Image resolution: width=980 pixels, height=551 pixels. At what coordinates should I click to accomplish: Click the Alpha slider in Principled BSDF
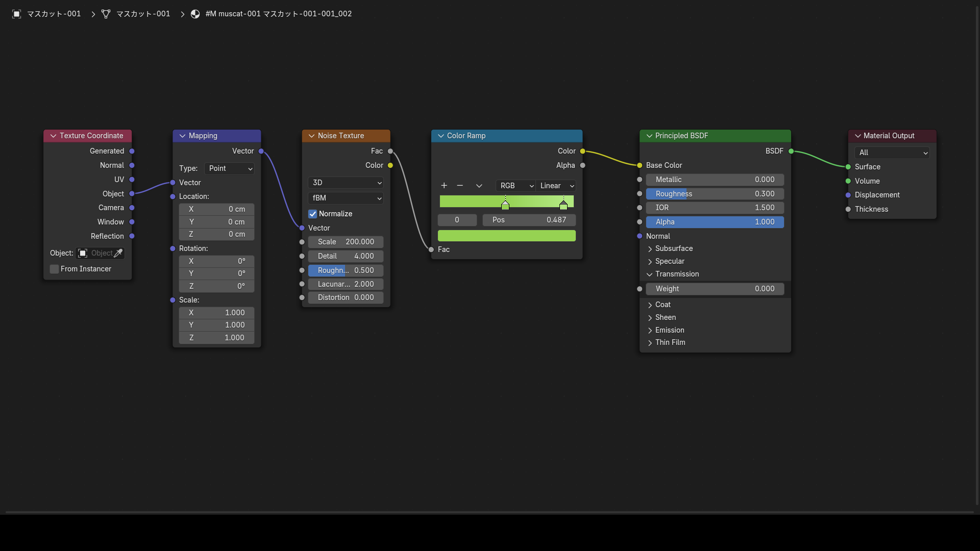click(x=715, y=222)
